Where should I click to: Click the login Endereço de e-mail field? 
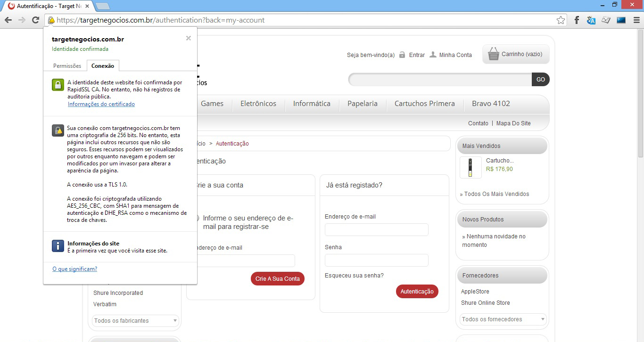point(377,230)
